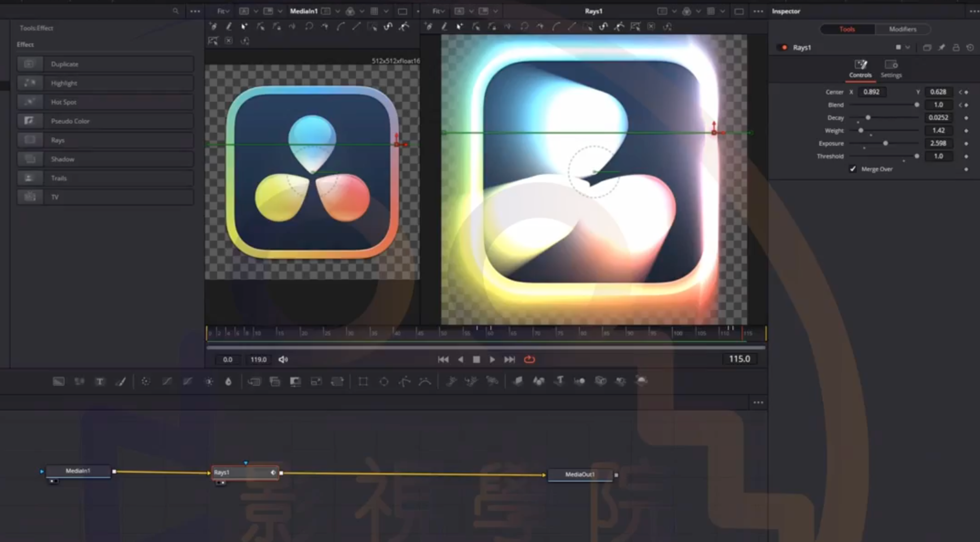Open the Settings tab in Inspector

point(891,68)
